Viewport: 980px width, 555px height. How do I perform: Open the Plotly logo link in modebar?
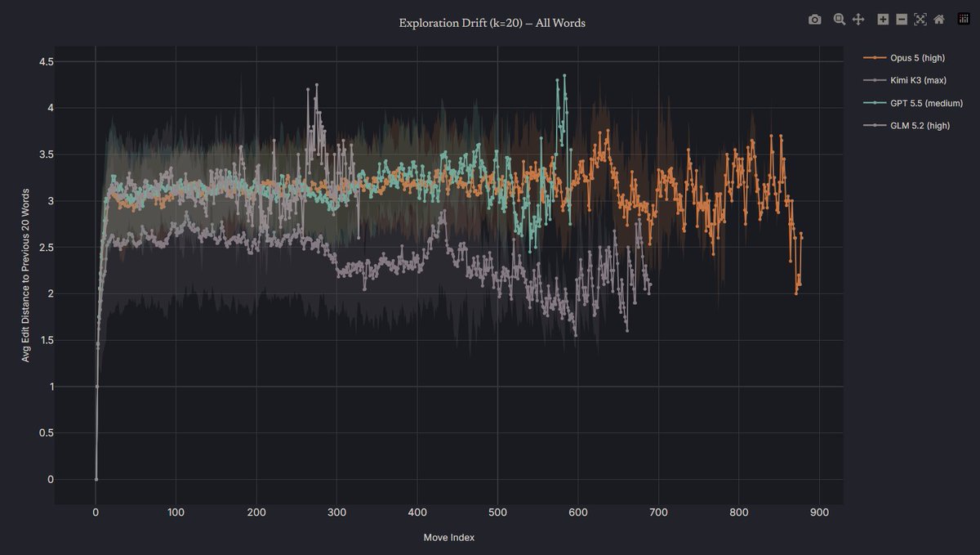point(963,19)
